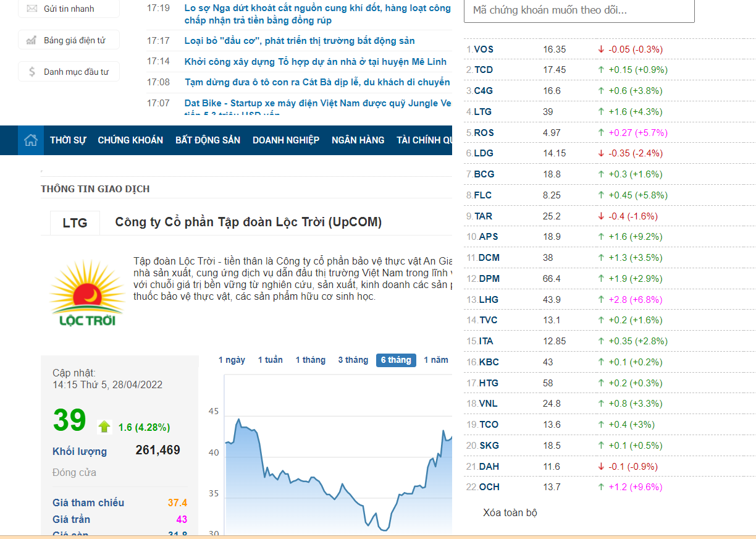The image size is (756, 539).
Task: Open Gửi tin nhanh envelope button
Action: click(x=69, y=9)
